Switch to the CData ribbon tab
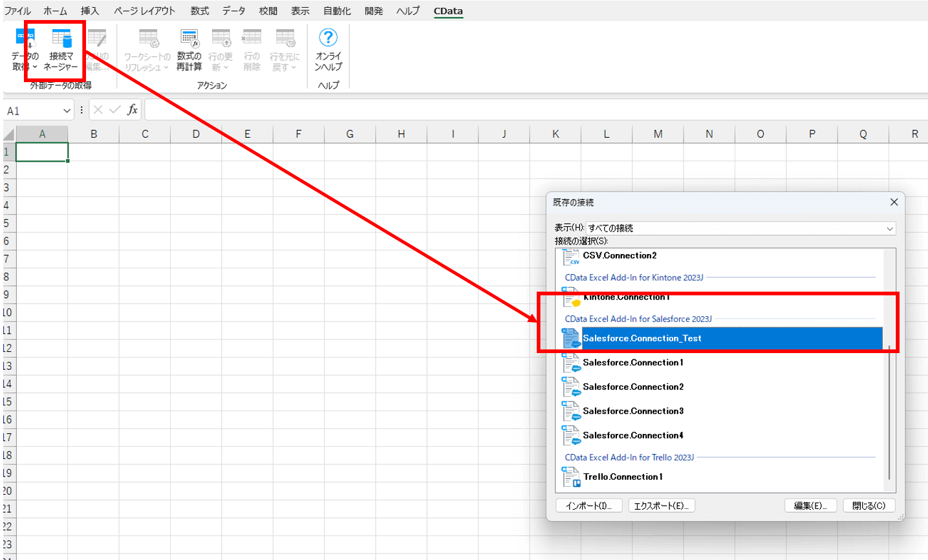928x560 pixels. click(x=448, y=11)
